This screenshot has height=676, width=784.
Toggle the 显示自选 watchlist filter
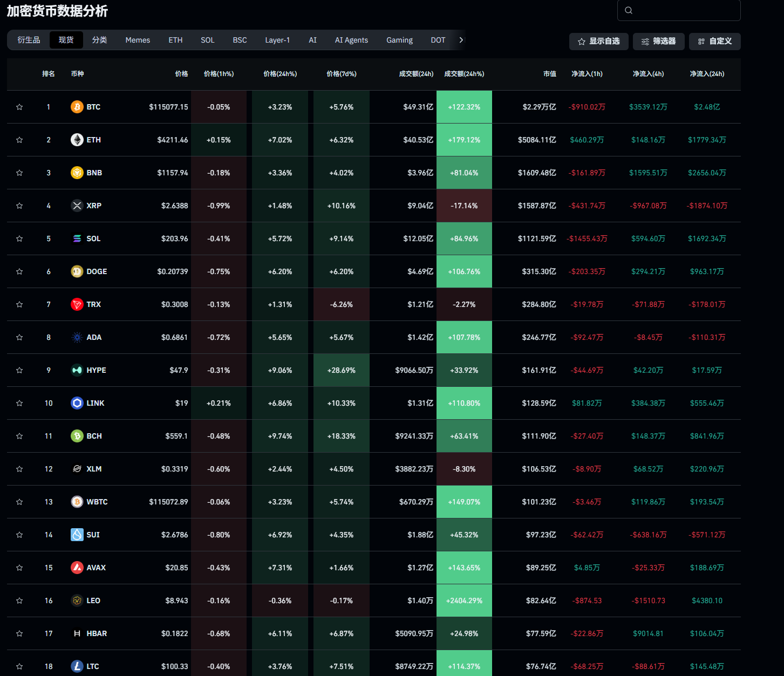pos(598,42)
